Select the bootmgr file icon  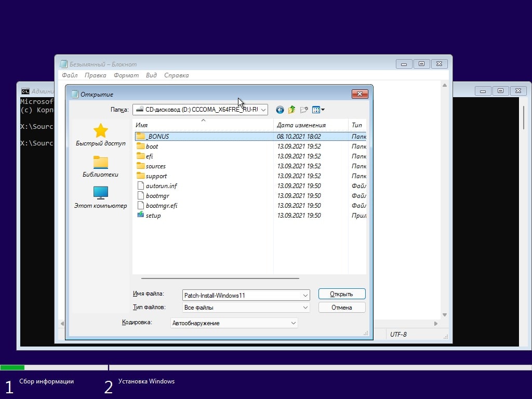tap(140, 195)
